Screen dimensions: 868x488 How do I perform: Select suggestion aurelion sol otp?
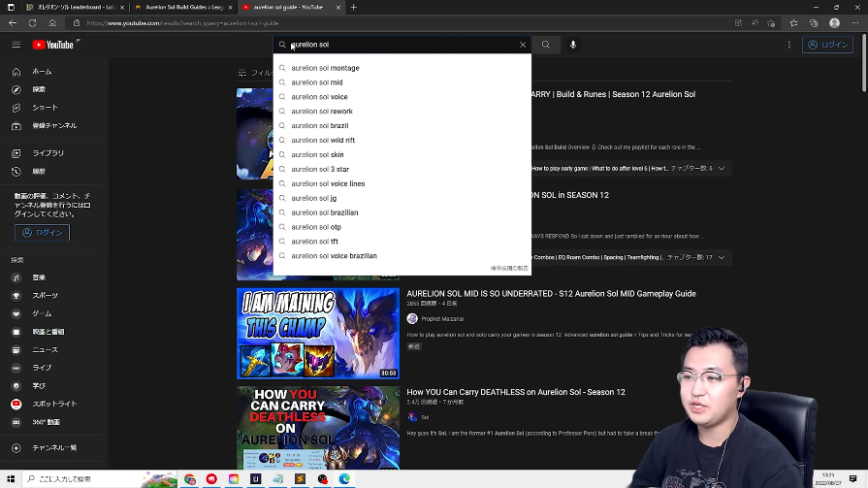[402, 227]
